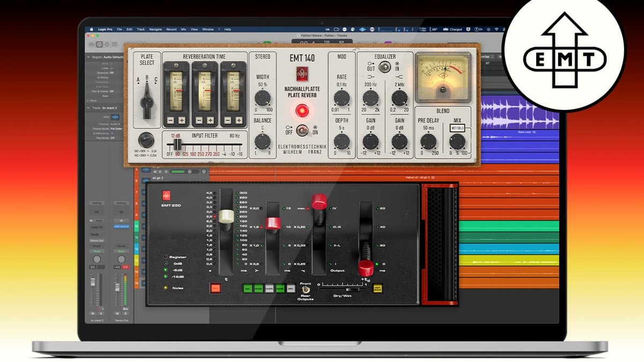Toggle the Wet Solo box above Mix
The image size is (644, 362).
coord(457,128)
